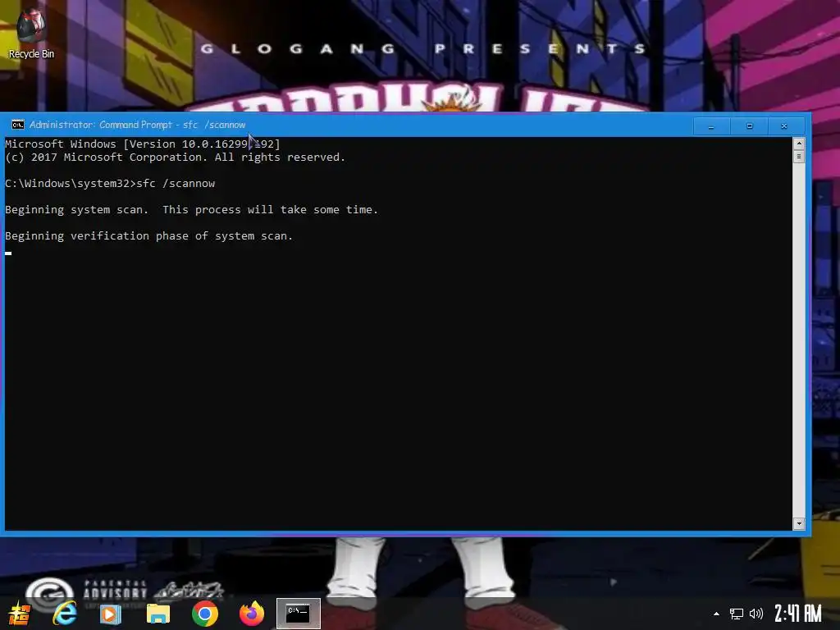Click the 'Microsoft Windows [Version' line

[x=143, y=144]
